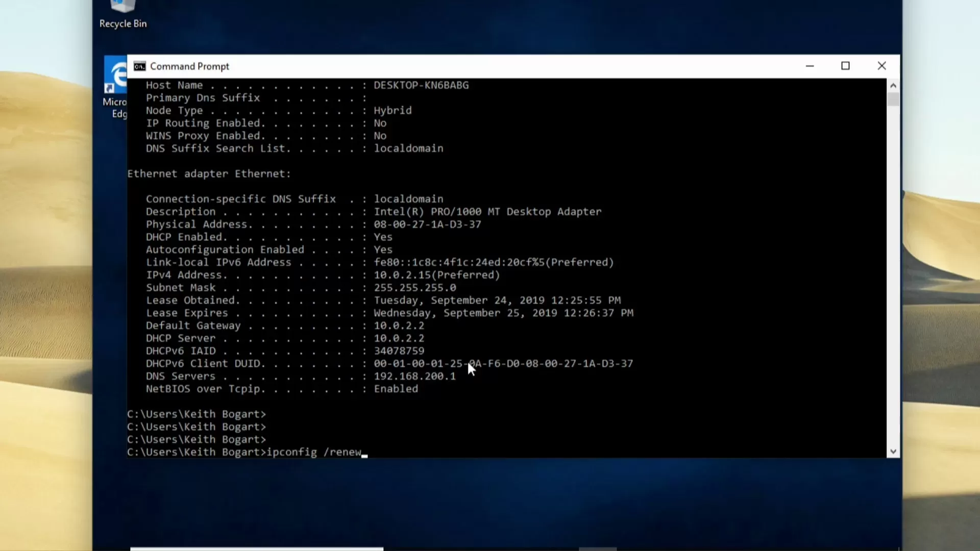Place cursor after ipconfig /renew command

pos(365,453)
